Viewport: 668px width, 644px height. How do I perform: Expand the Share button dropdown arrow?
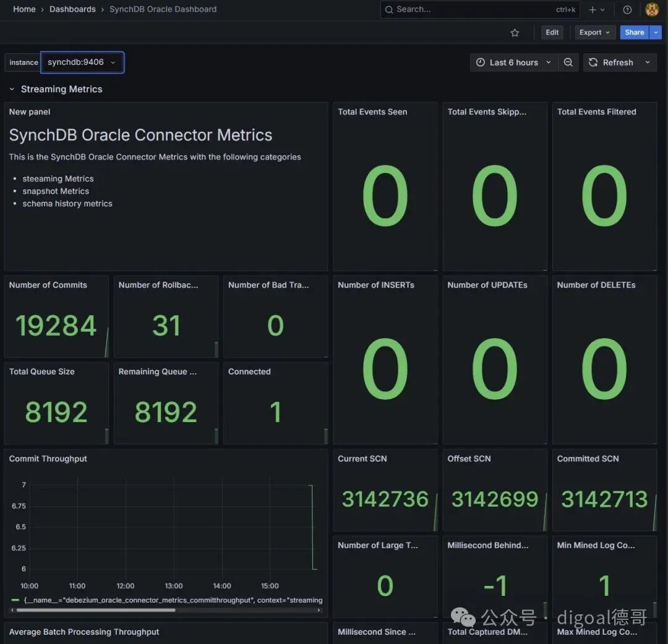[656, 32]
